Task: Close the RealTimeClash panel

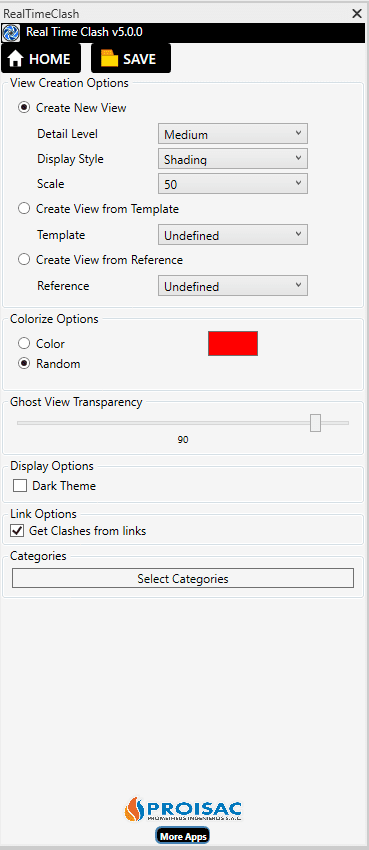Action: [357, 14]
